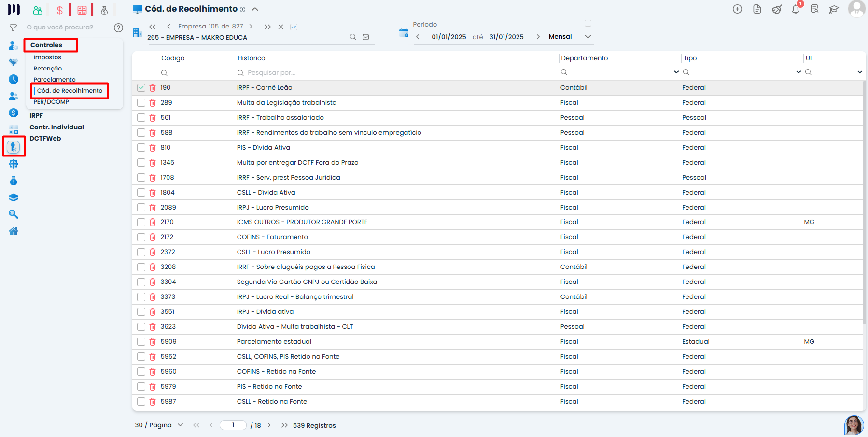Open the magnifier search icon in left sidebar
Screen dimensions: 868x437
(14, 214)
